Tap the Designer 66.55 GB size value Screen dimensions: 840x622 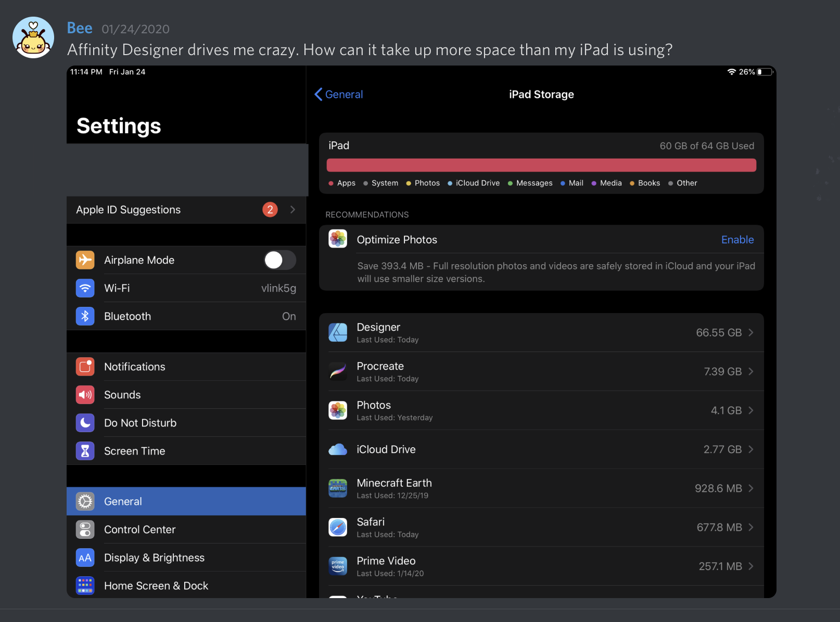point(719,332)
